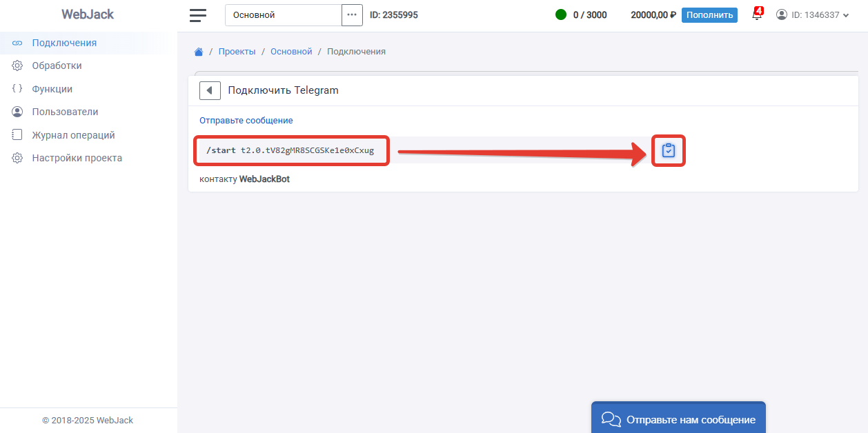Screen dimensions: 868x433
Task: Click the WebJack logo
Action: pyautogui.click(x=88, y=14)
